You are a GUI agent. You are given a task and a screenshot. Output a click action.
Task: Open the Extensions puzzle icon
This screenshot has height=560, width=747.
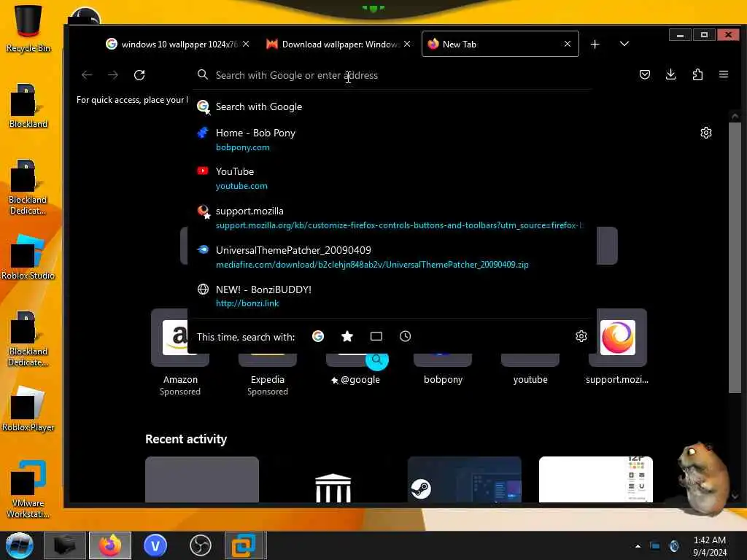point(697,74)
